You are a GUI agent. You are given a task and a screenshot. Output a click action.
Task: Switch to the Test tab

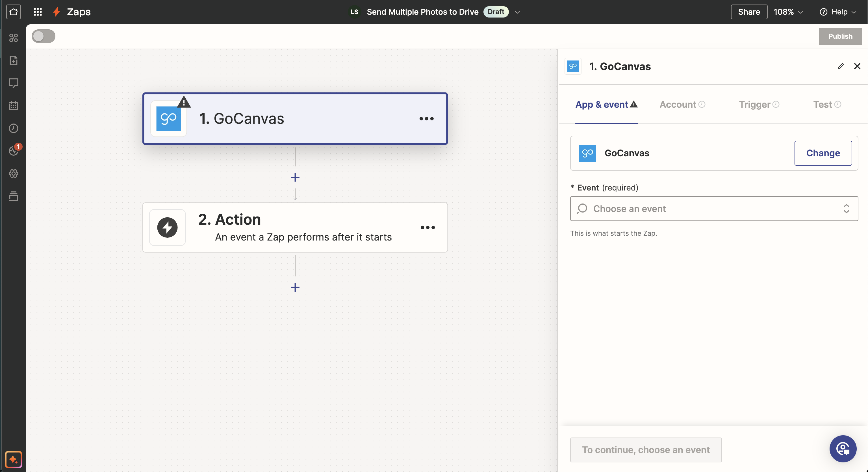tap(827, 105)
